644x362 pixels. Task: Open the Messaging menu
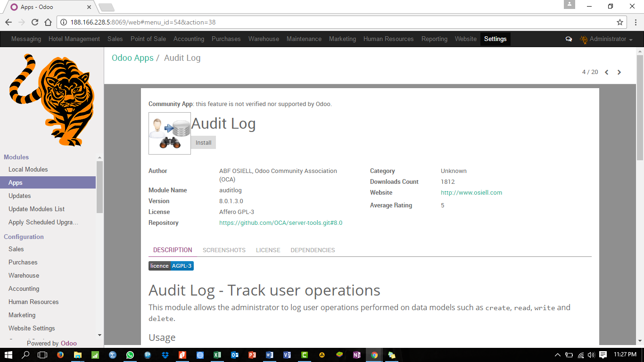26,39
